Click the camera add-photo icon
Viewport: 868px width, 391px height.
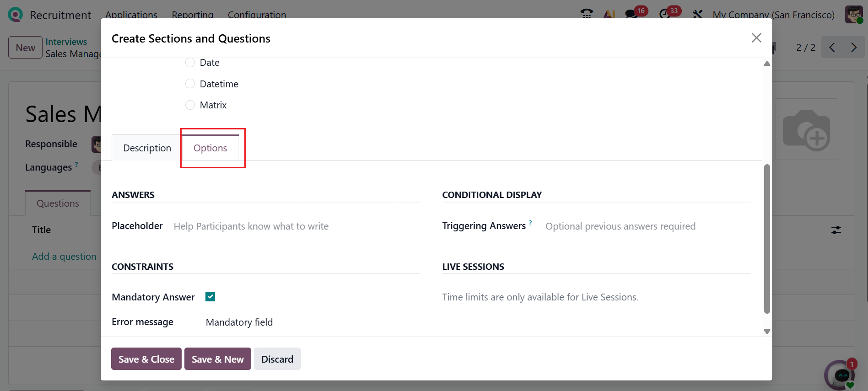click(806, 130)
